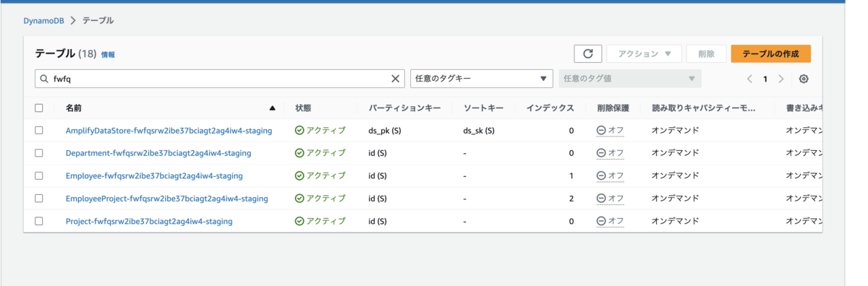Expand 任意のタグ値 dropdown
The image size is (868, 286).
630,79
